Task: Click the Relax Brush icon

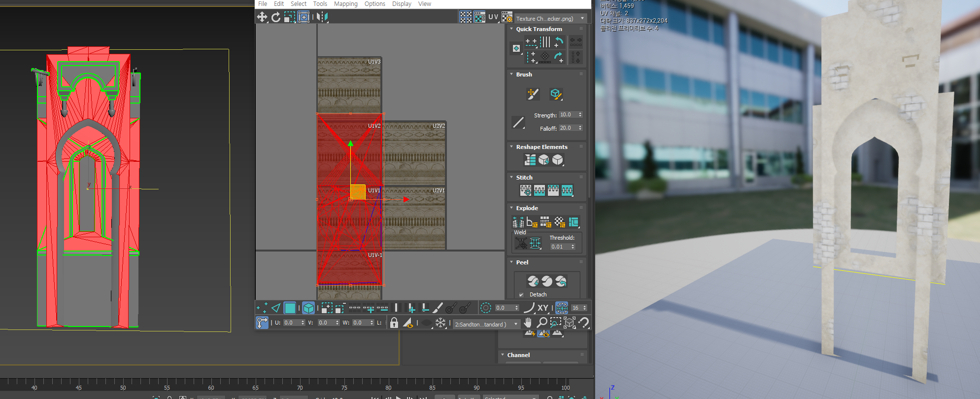Action: point(556,94)
